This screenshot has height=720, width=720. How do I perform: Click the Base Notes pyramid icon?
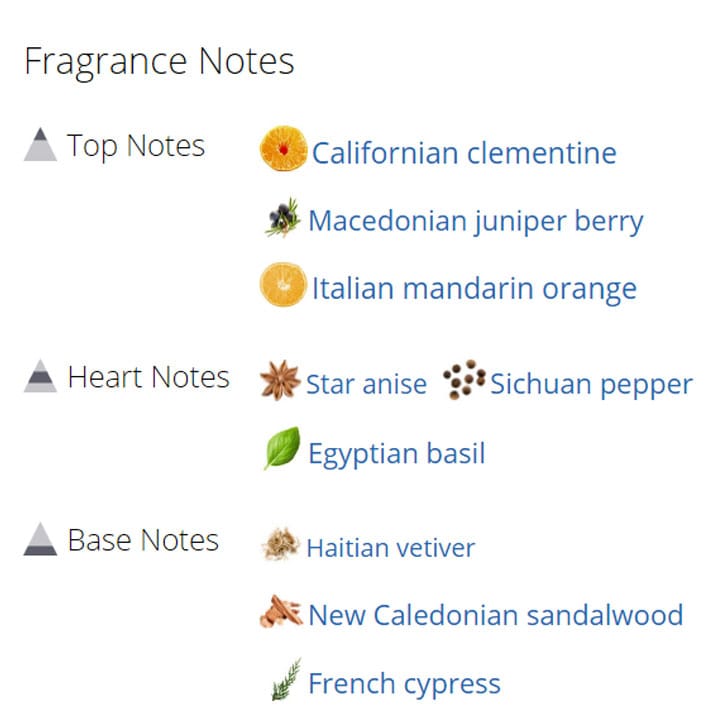coord(40,540)
